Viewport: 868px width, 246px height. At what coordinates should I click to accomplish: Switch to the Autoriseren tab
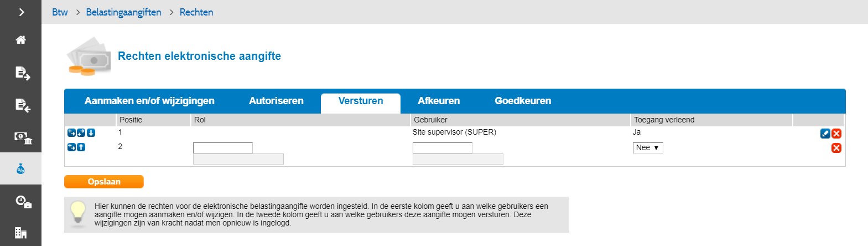coord(276,101)
